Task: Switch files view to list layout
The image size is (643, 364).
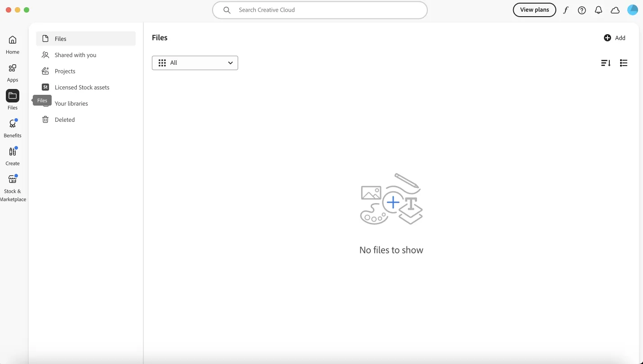Action: click(624, 63)
